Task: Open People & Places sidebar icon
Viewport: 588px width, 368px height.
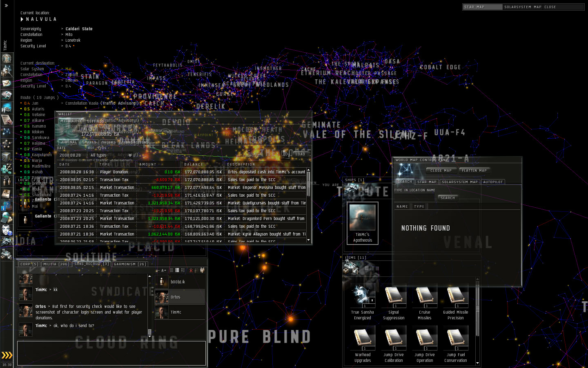Action: (x=7, y=71)
